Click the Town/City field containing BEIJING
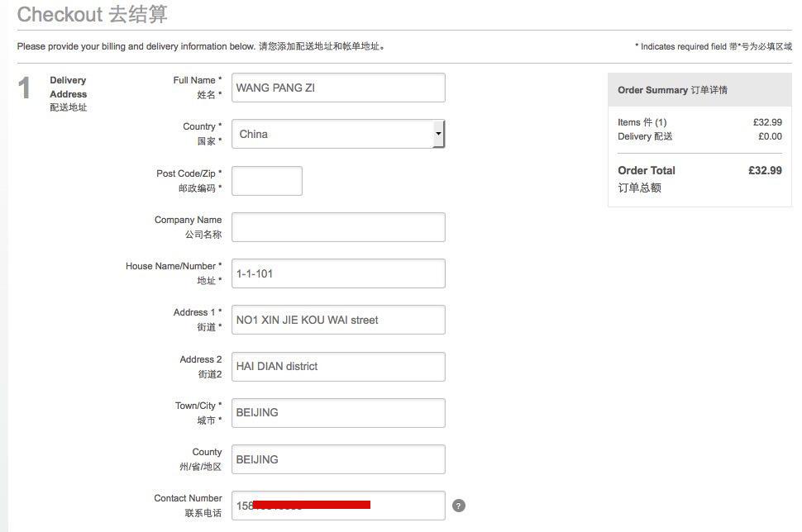 tap(338, 413)
